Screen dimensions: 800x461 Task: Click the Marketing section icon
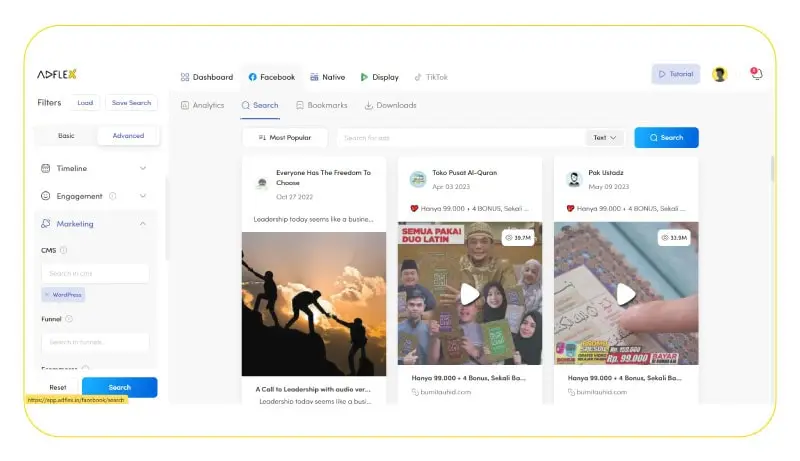(45, 223)
